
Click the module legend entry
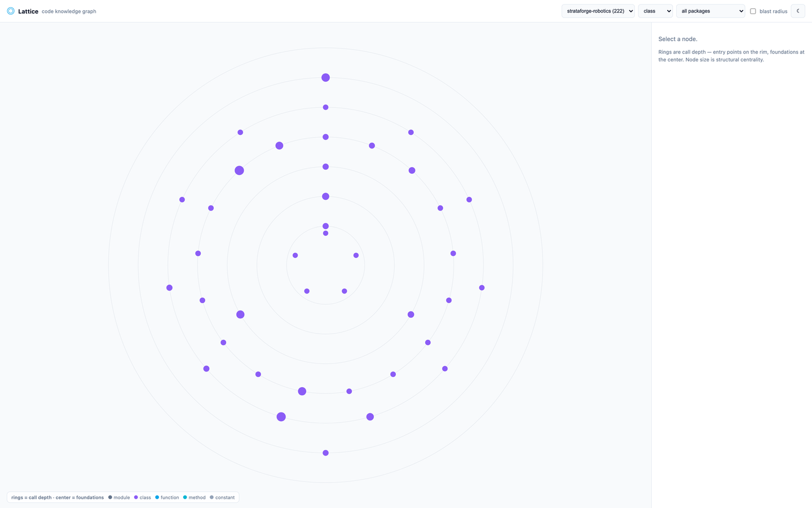pyautogui.click(x=119, y=497)
